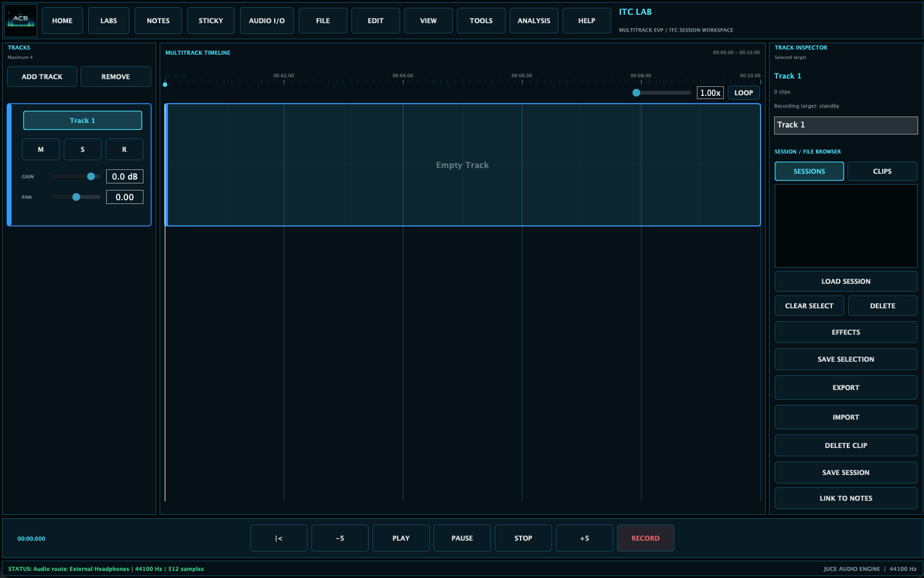Remove the selected track
The width and height of the screenshot is (924, 578).
tap(116, 77)
